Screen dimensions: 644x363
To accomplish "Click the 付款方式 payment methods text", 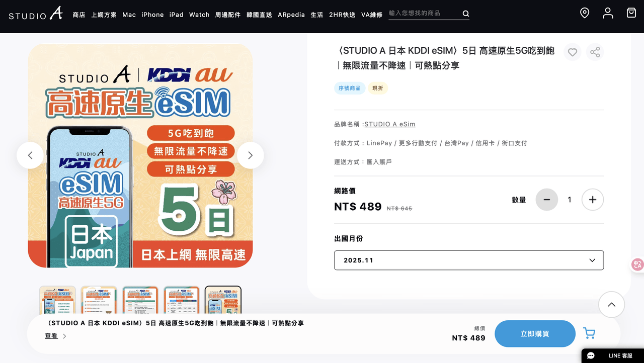I will tap(431, 143).
